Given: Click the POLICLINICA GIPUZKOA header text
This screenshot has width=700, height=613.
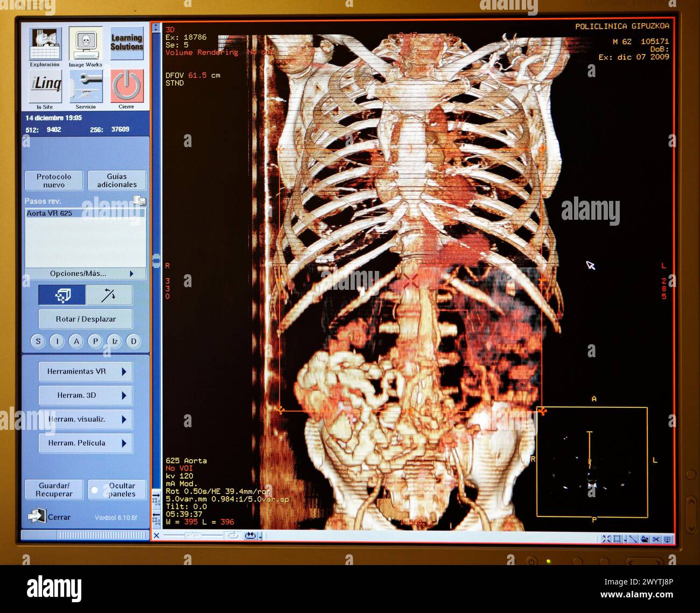Looking at the screenshot, I should click(x=622, y=26).
